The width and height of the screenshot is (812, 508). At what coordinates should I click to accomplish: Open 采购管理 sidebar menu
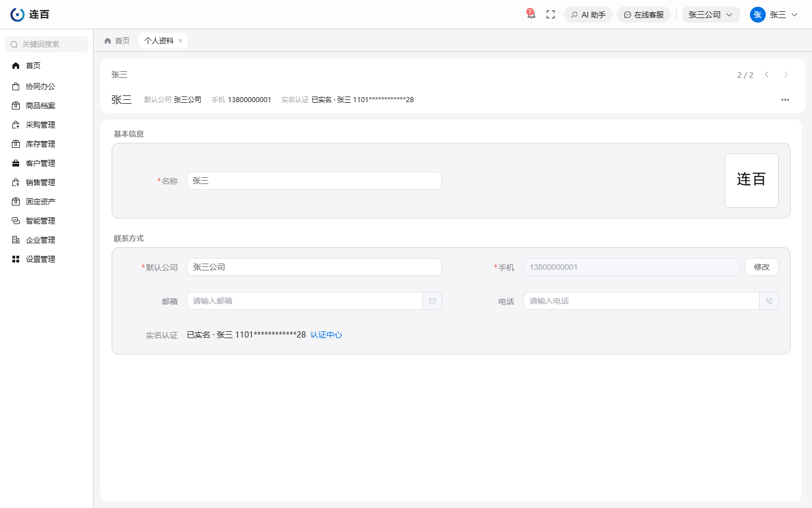(x=47, y=125)
